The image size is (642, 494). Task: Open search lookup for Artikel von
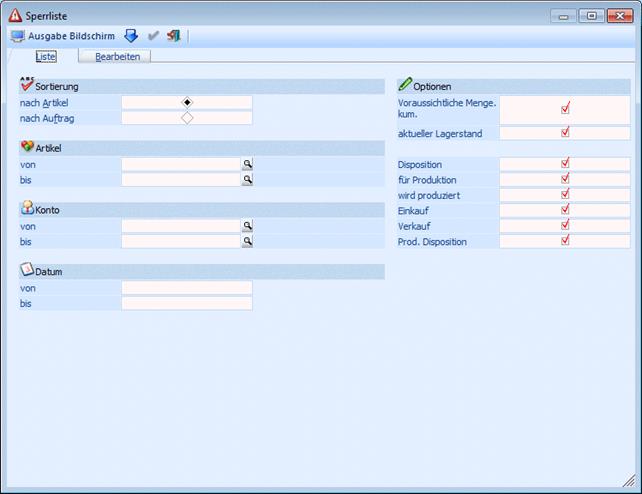(247, 164)
